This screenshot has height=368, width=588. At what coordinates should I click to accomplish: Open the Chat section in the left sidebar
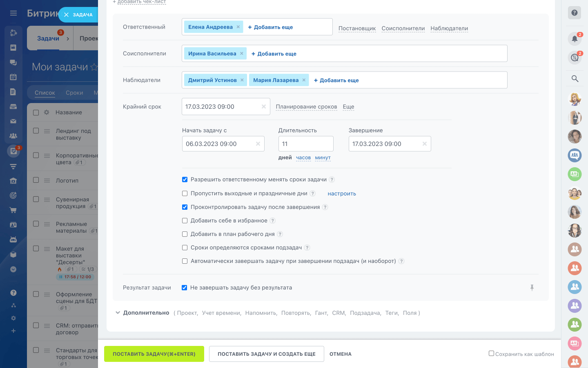coord(13,62)
